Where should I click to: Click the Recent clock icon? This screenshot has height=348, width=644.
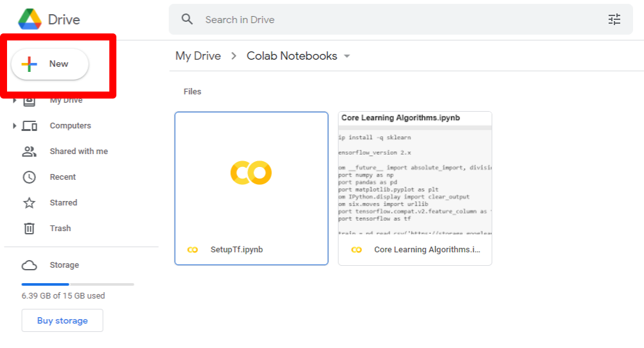point(30,177)
